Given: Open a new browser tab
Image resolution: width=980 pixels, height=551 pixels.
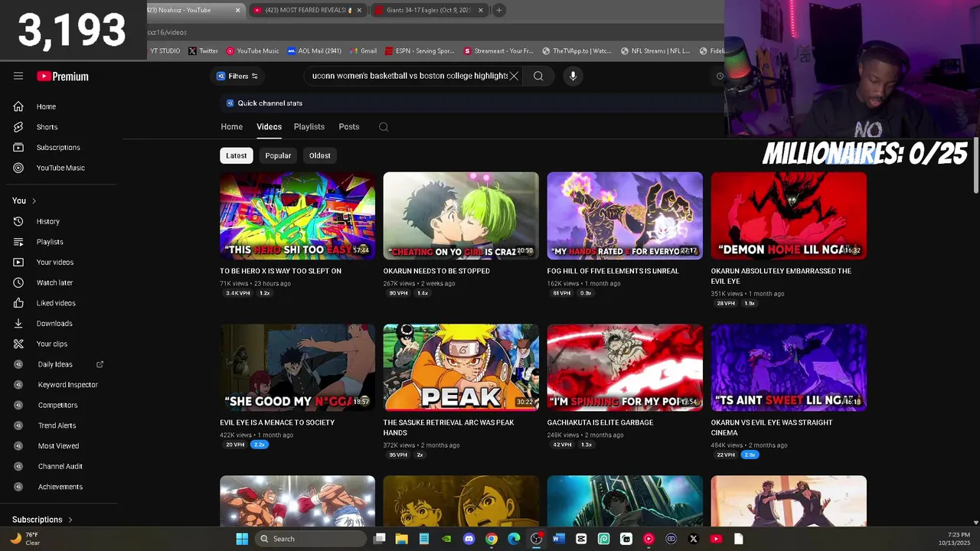Looking at the screenshot, I should 499,10.
